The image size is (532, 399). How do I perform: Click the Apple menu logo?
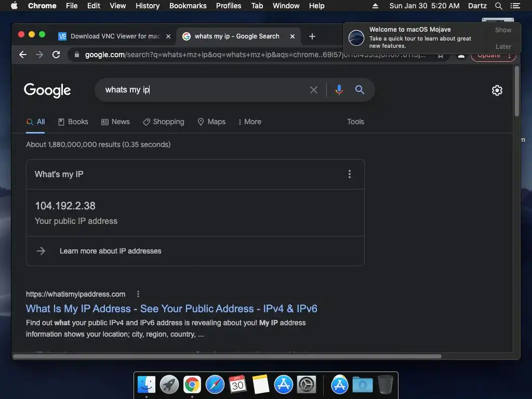pos(14,6)
